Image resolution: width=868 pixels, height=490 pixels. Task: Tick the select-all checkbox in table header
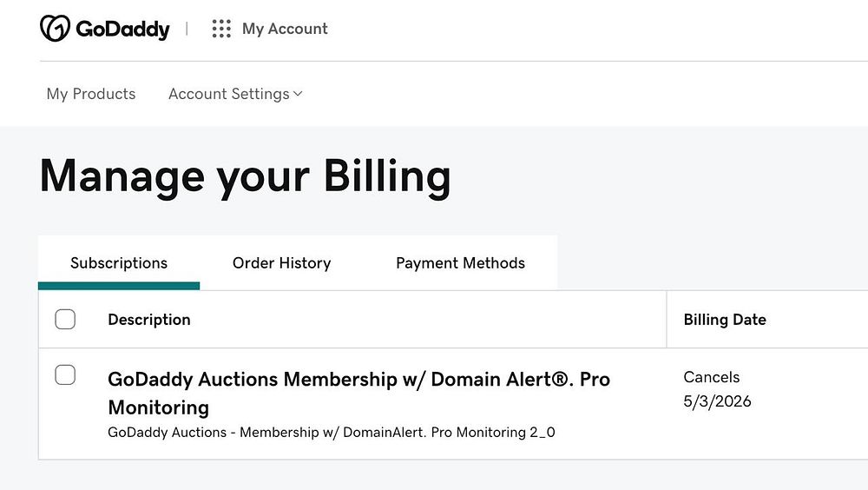(65, 320)
